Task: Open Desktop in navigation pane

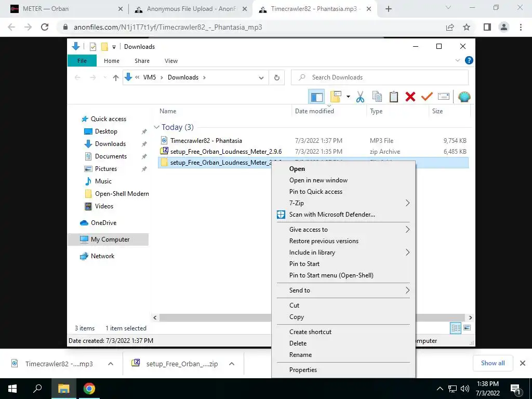Action: tap(106, 131)
